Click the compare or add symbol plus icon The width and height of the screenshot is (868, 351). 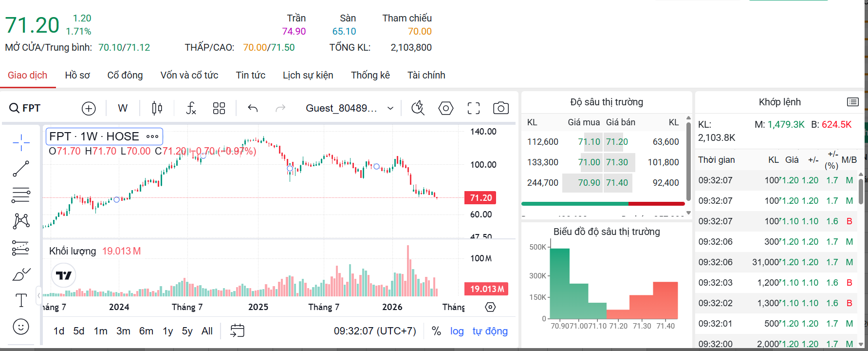89,108
